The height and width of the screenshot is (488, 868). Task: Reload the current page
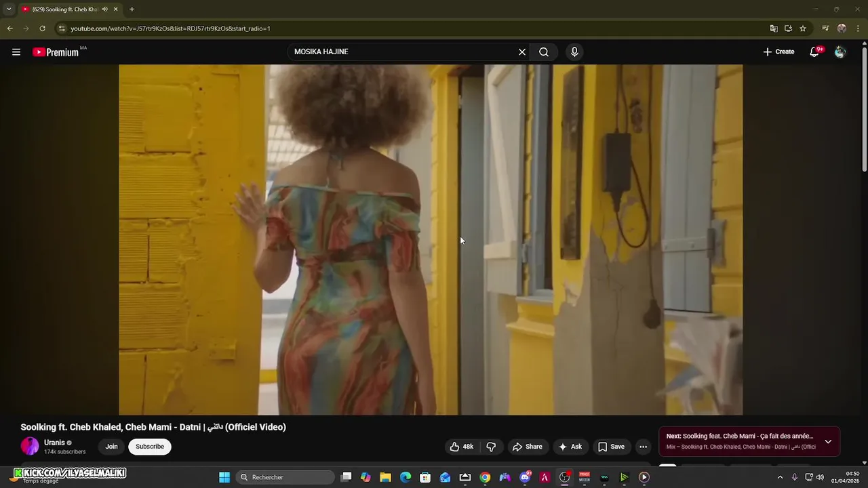[x=42, y=28]
